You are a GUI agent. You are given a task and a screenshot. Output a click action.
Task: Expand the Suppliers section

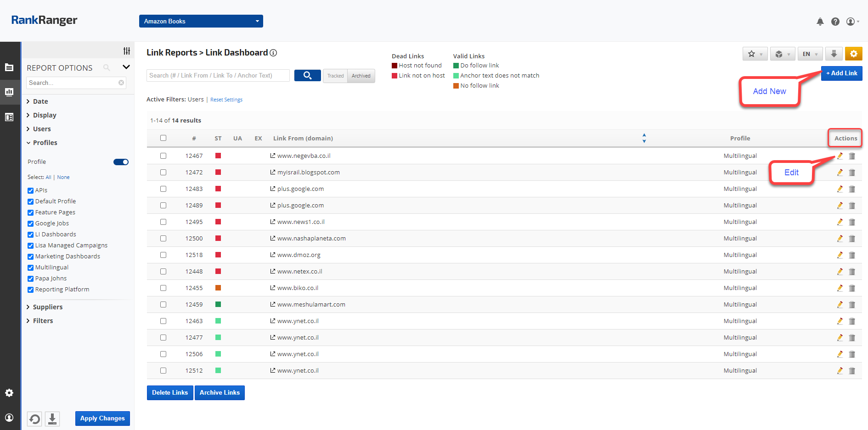click(47, 307)
